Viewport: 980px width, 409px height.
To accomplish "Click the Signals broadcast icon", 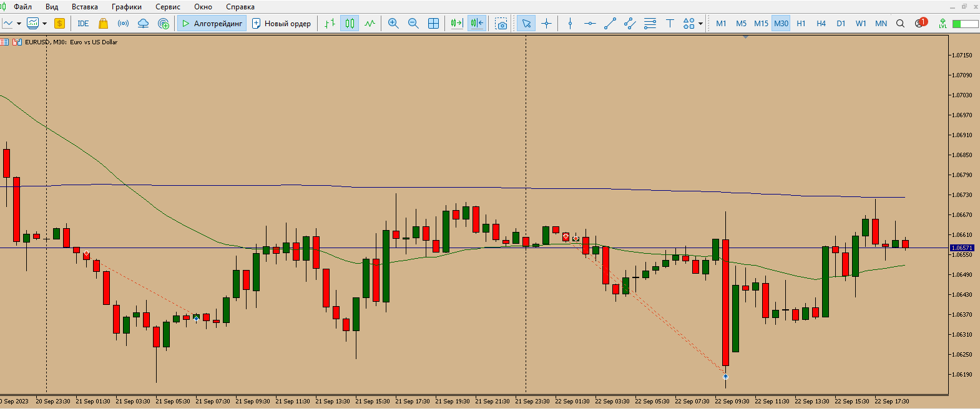I will [124, 24].
